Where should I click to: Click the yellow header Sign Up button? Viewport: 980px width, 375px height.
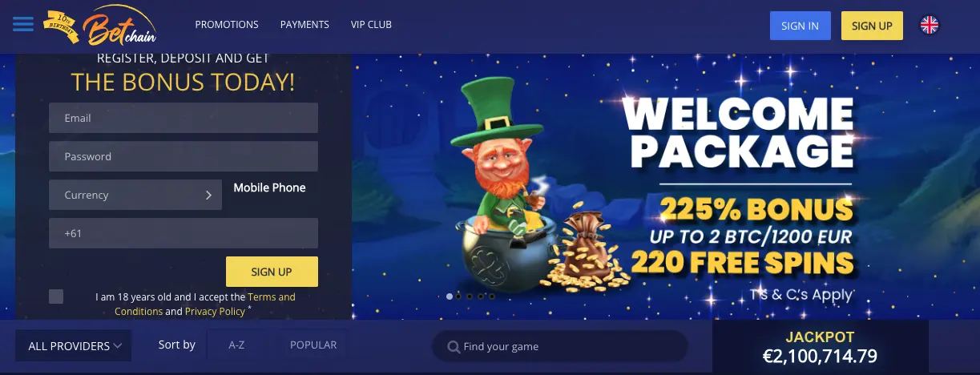pos(872,26)
